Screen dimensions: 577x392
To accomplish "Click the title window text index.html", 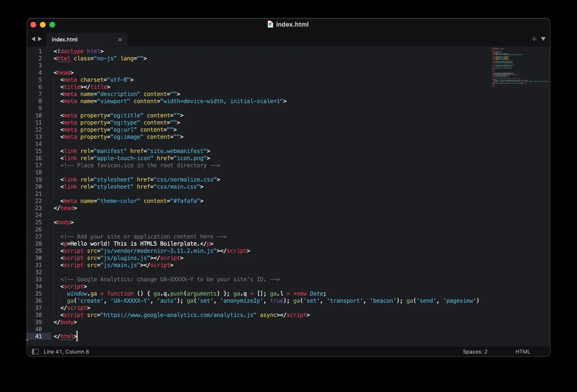I will coord(292,24).
